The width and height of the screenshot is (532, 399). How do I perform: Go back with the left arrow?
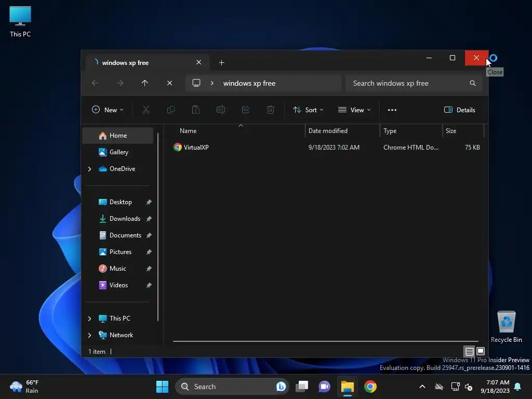(95, 83)
